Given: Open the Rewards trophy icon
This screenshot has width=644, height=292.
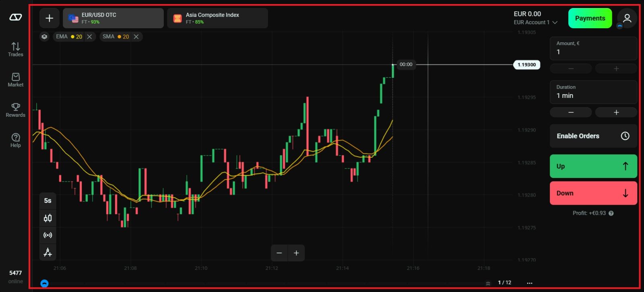Looking at the screenshot, I should point(15,110).
